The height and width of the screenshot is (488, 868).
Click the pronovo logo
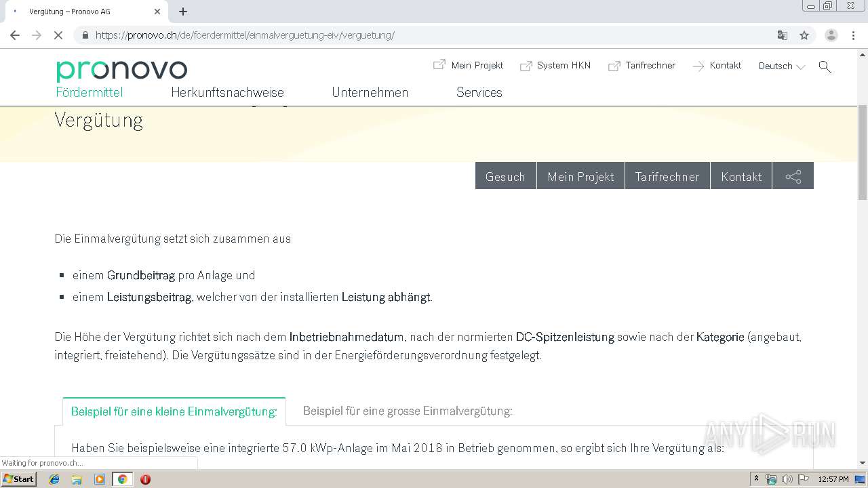tap(121, 70)
